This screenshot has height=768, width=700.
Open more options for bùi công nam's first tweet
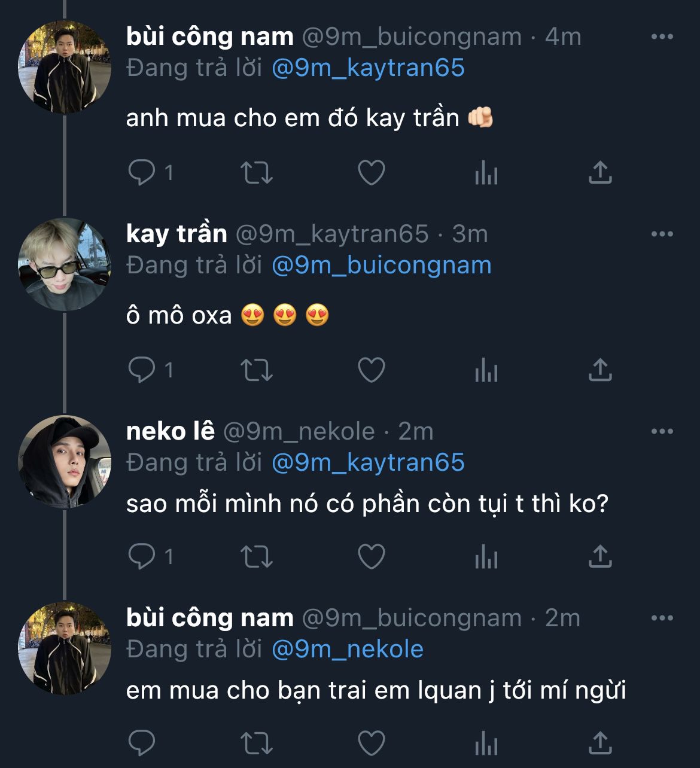tap(662, 36)
